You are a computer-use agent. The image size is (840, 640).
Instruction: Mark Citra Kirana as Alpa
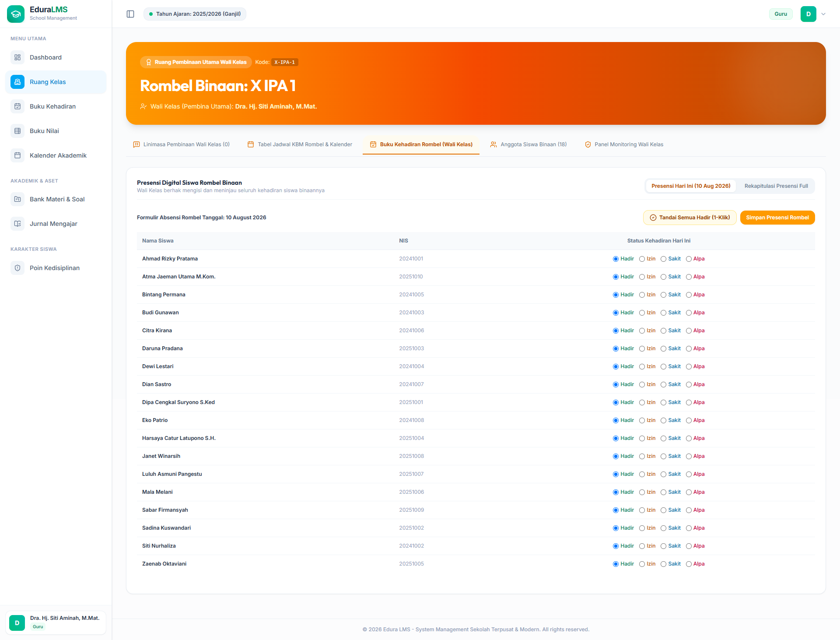[689, 331]
